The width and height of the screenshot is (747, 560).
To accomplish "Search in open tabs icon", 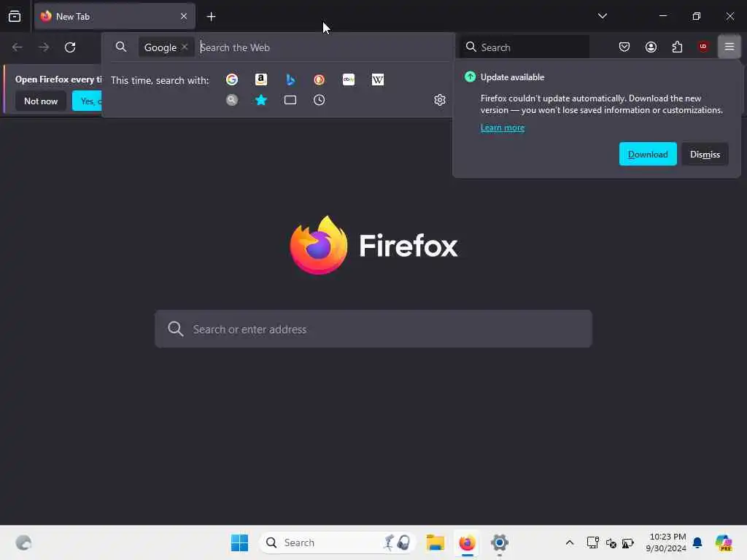I will tap(290, 100).
